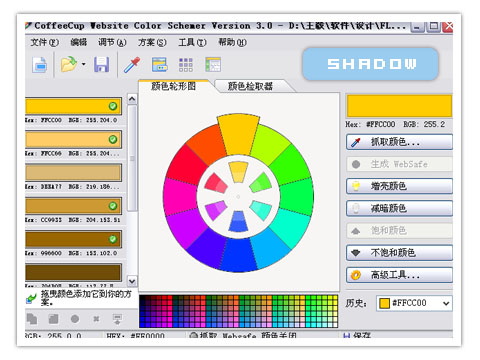
Task: Click the save floppy disk icon
Action: 101,64
